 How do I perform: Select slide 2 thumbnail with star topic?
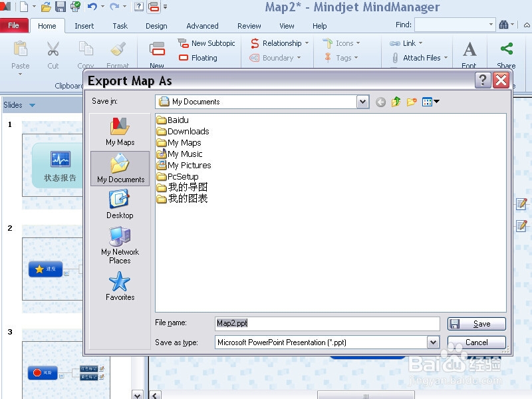pos(53,269)
